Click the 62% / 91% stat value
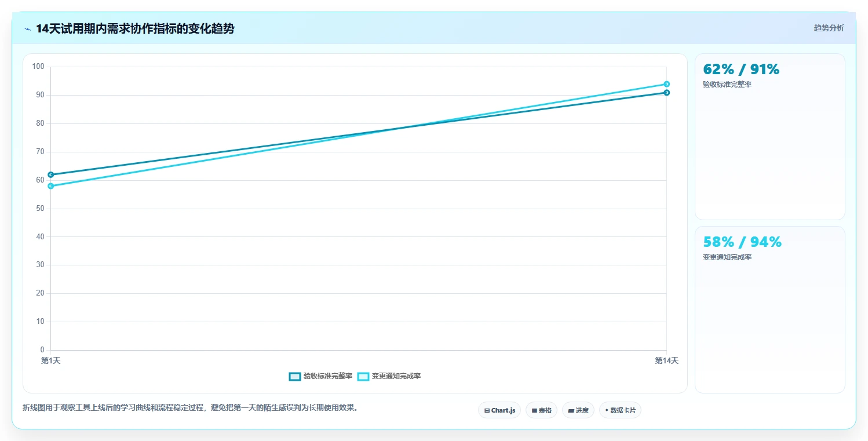Viewport: 868px width, 441px height. pyautogui.click(x=741, y=70)
